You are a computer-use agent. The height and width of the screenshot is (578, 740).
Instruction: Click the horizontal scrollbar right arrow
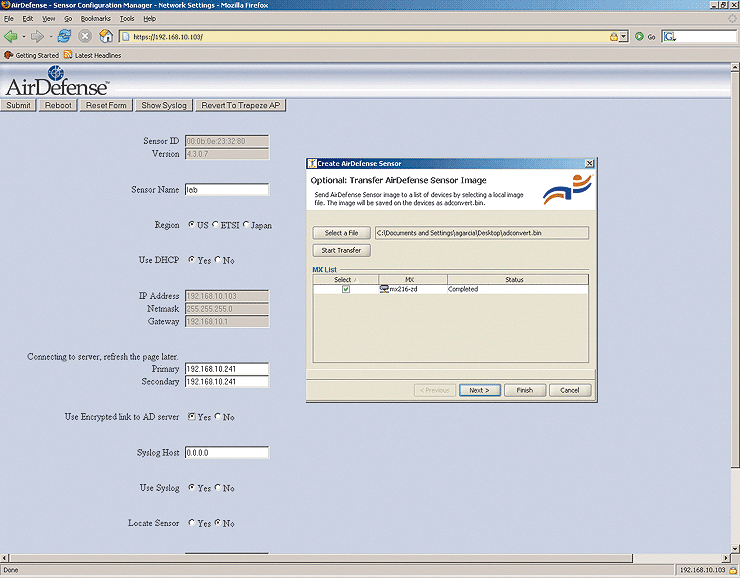(727, 558)
